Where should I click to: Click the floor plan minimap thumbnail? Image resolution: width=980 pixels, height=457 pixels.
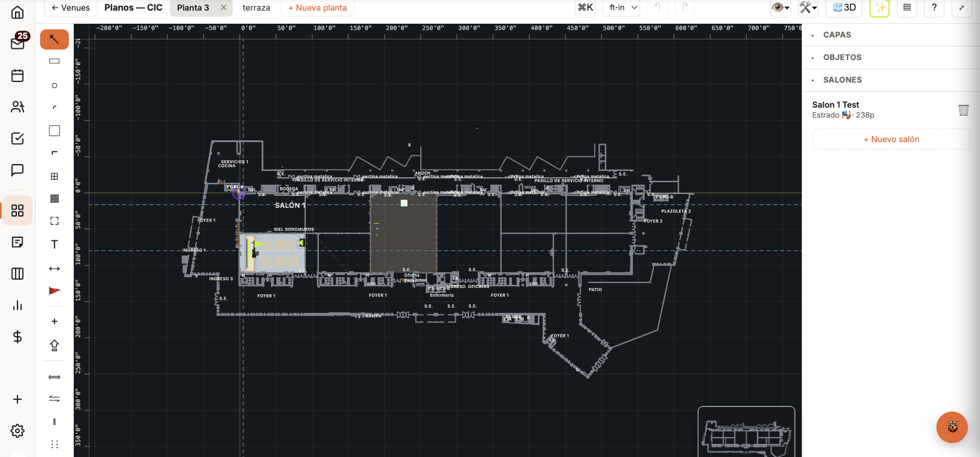pyautogui.click(x=747, y=432)
